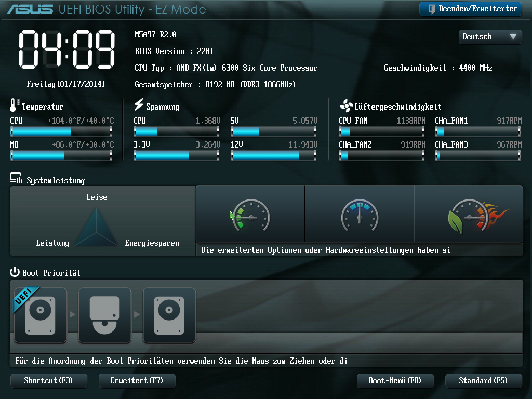The image size is (532, 399).
Task: Select the optical drive boot device
Action: [105, 315]
